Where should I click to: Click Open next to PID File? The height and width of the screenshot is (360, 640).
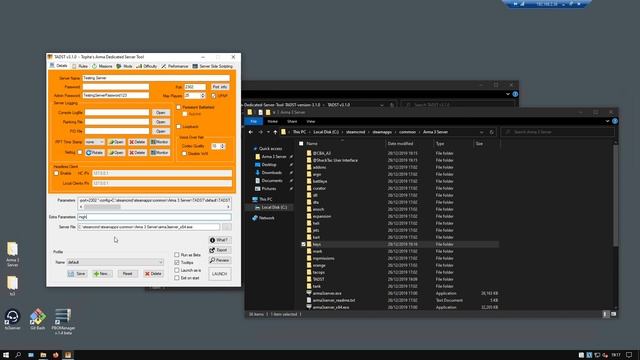point(160,131)
